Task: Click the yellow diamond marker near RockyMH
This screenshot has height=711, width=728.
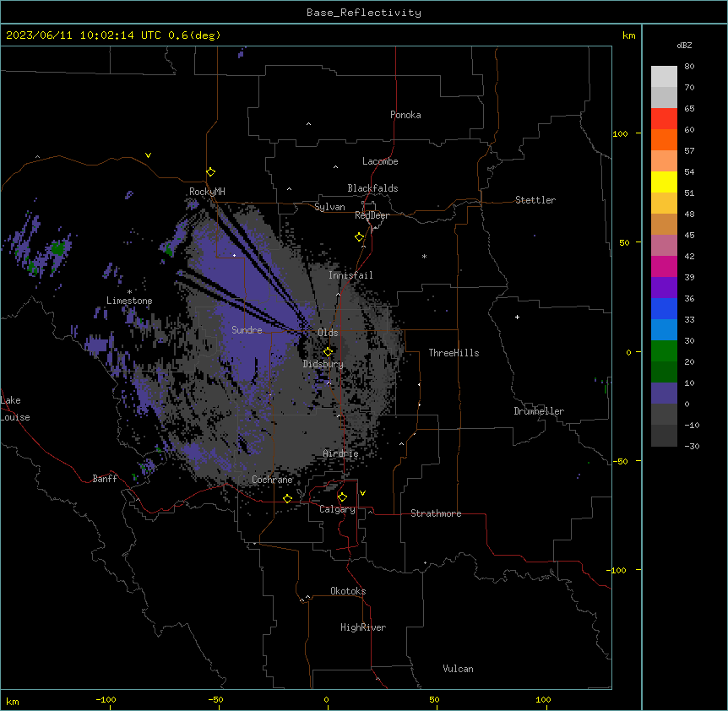Action: (211, 172)
